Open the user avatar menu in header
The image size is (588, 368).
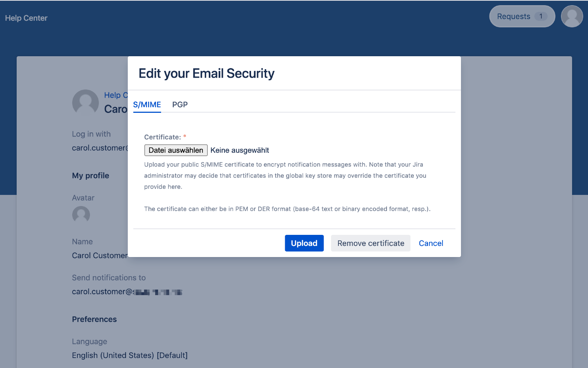pyautogui.click(x=572, y=16)
